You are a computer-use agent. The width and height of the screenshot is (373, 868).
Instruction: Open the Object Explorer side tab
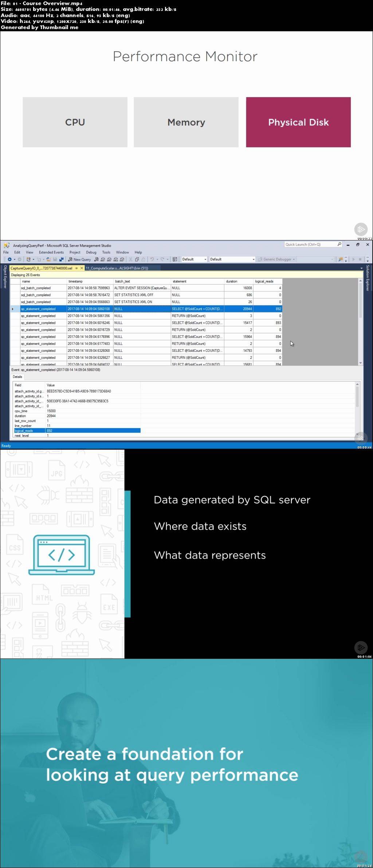[5, 276]
